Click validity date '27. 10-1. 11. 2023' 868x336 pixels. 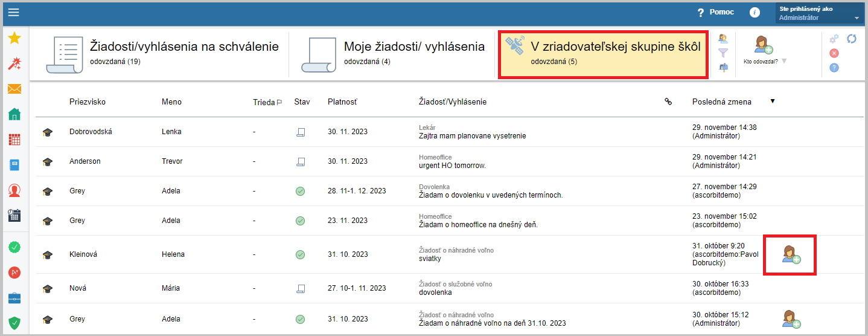coord(357,288)
